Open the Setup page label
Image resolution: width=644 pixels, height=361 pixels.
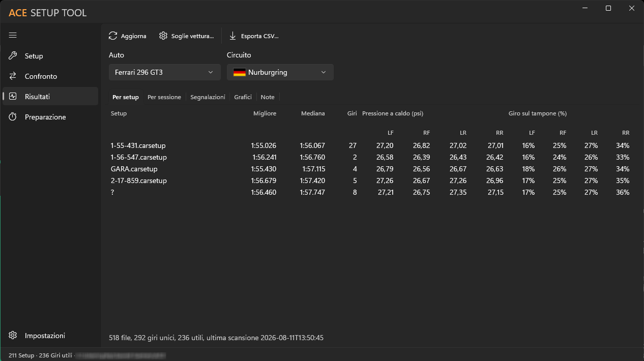click(34, 56)
